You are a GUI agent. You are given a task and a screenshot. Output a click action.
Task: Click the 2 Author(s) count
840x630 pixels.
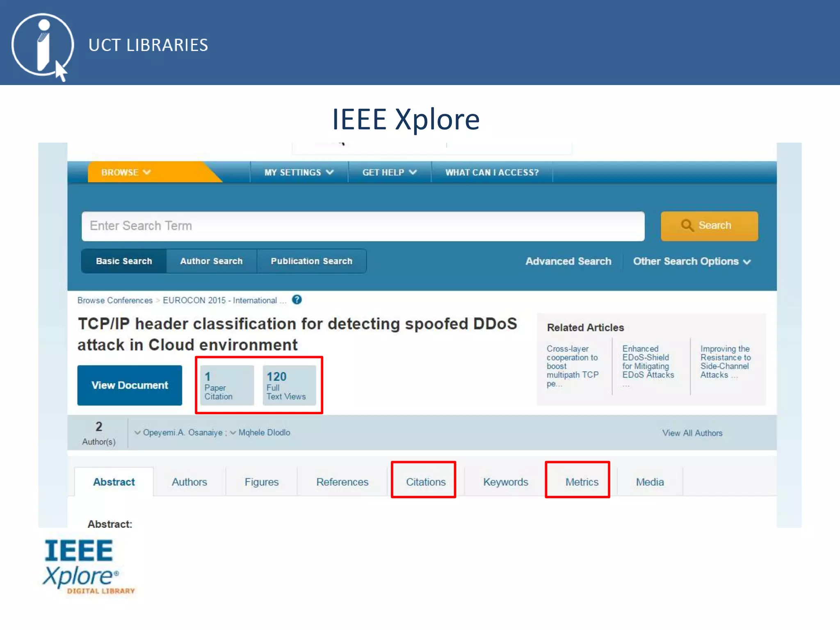(x=99, y=433)
